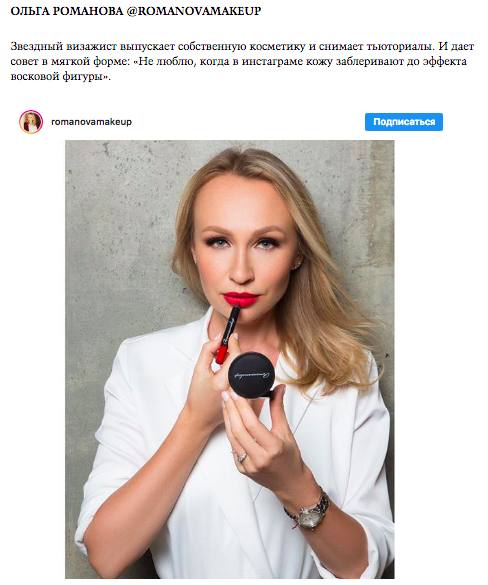Click the woman's red lips in photo
The height and width of the screenshot is (585, 488).
pos(241,299)
